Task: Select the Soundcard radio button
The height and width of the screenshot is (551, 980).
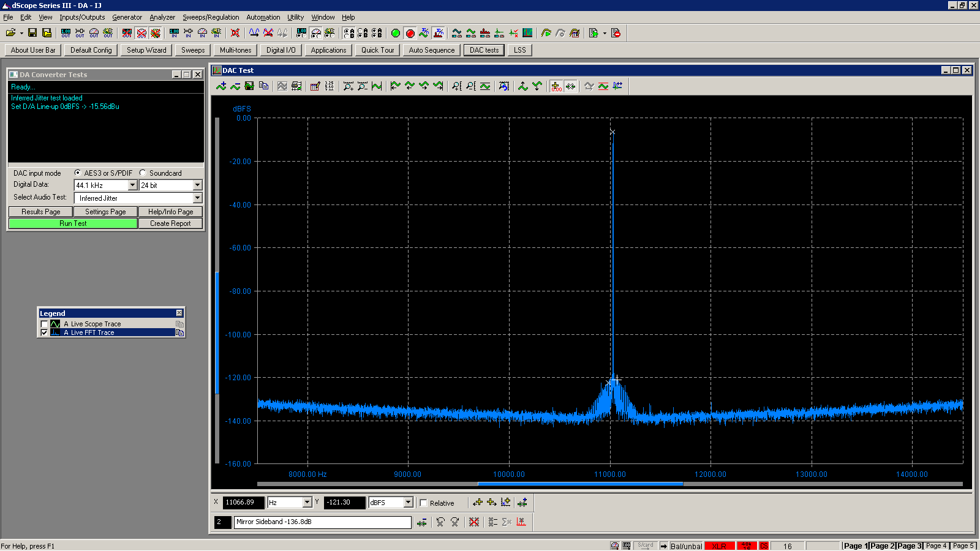Action: pos(143,173)
